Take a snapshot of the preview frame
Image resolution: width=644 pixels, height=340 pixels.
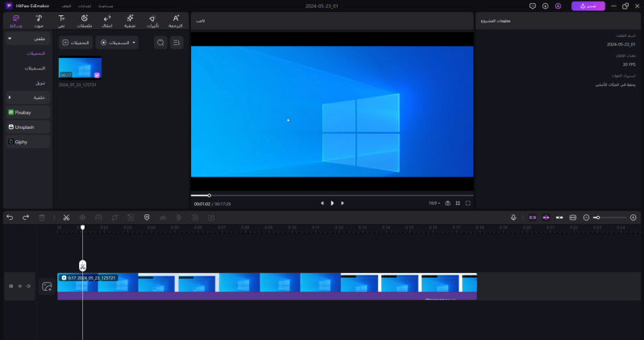click(447, 203)
